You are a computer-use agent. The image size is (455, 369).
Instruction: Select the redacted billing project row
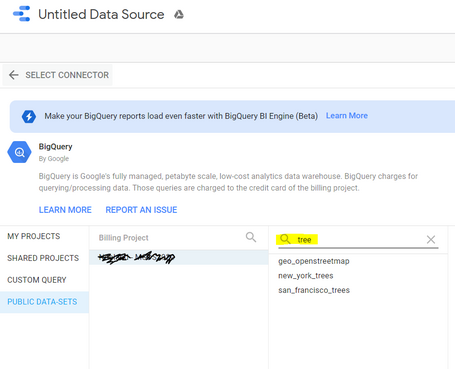point(179,257)
